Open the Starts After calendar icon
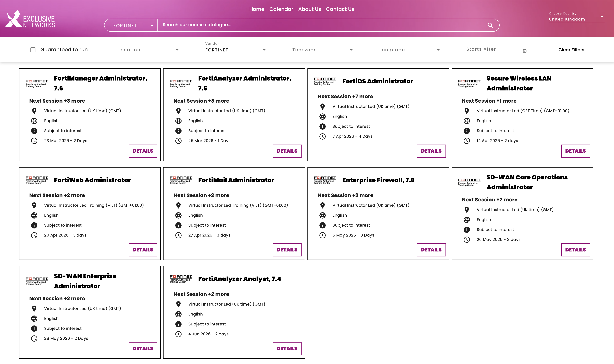The height and width of the screenshot is (364, 614). point(524,51)
